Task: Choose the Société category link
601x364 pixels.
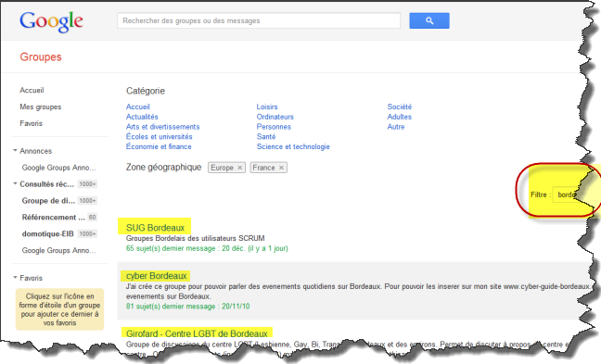Action: pos(400,107)
